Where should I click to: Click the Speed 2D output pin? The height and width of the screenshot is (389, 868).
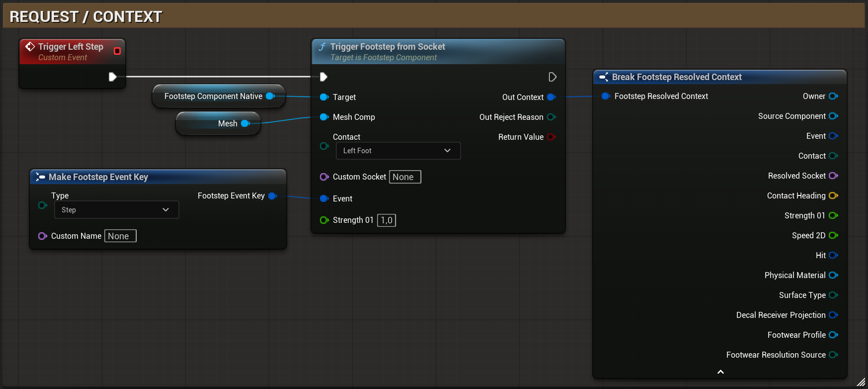834,235
